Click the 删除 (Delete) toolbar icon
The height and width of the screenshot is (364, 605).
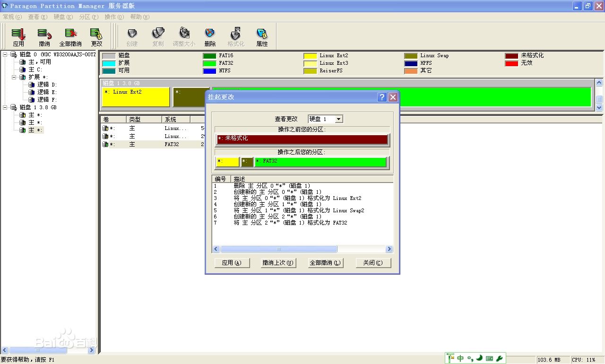click(210, 37)
